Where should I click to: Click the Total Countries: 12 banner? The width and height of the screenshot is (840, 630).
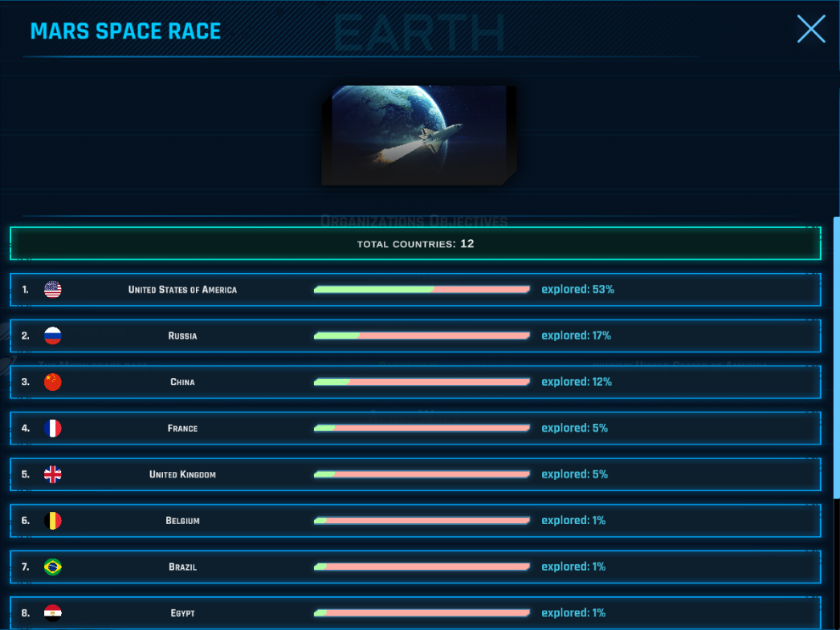click(x=415, y=243)
